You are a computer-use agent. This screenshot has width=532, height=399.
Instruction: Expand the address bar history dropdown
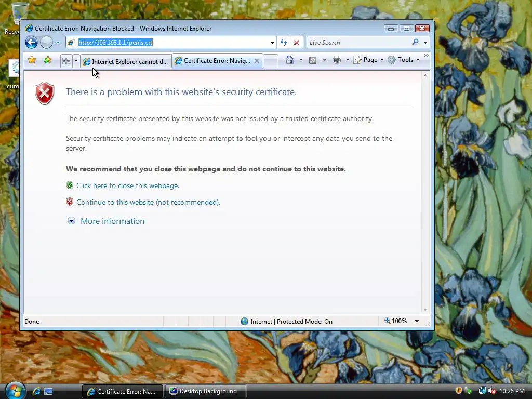pos(272,43)
